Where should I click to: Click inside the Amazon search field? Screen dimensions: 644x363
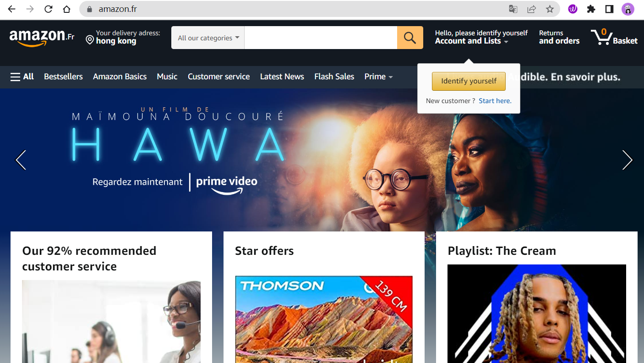point(321,38)
